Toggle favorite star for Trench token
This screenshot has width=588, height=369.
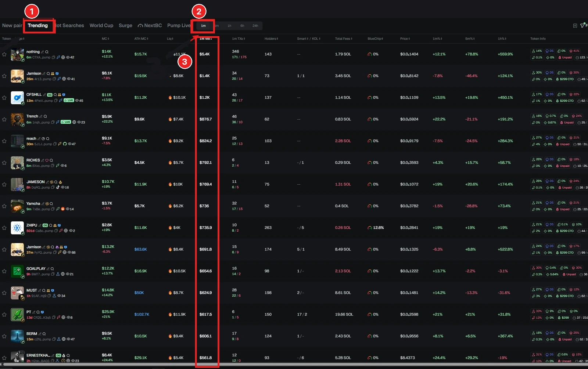(x=4, y=119)
